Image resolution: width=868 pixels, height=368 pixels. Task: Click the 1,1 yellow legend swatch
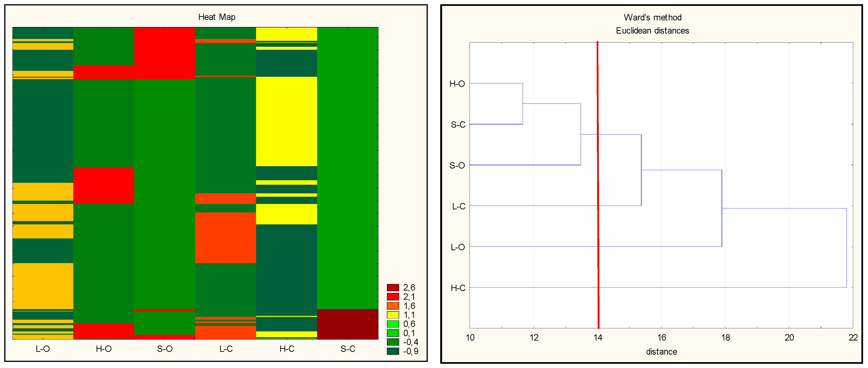393,315
